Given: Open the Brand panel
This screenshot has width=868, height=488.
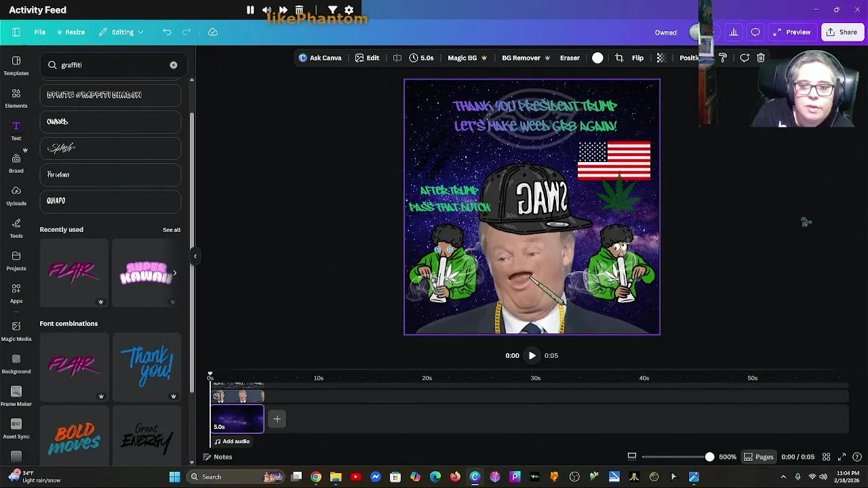Looking at the screenshot, I should click(16, 163).
